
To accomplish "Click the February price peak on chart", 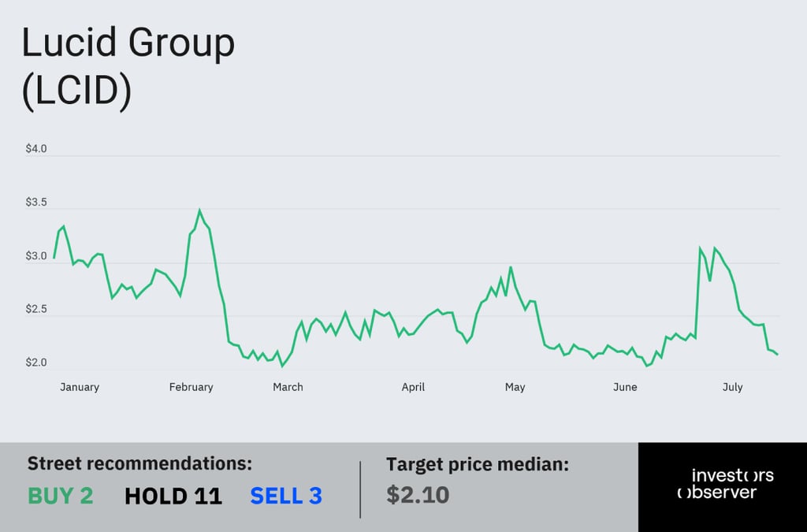I will (199, 210).
